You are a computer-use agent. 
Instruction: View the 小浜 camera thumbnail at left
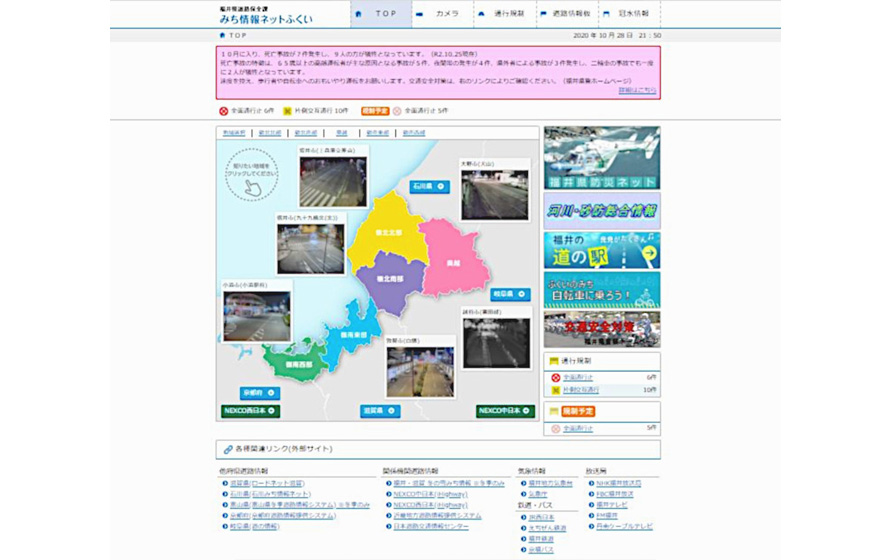click(x=257, y=316)
